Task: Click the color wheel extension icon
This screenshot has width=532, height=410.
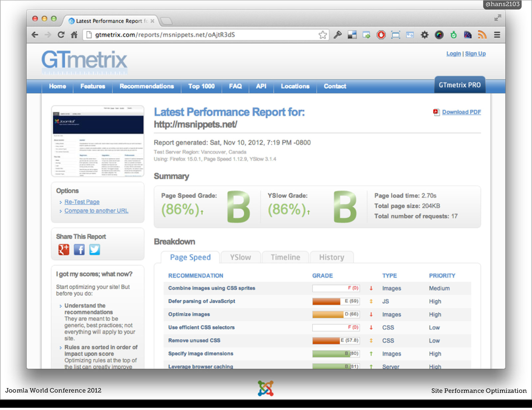Action: (439, 35)
